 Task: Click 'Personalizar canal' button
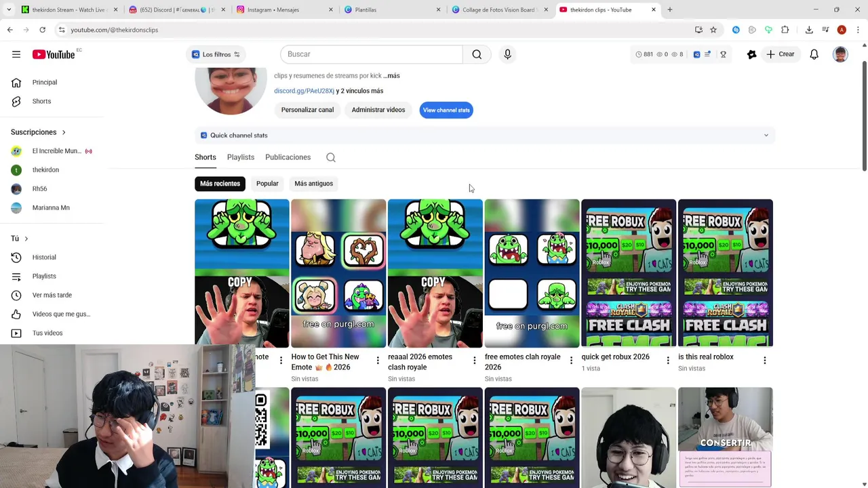click(x=307, y=110)
